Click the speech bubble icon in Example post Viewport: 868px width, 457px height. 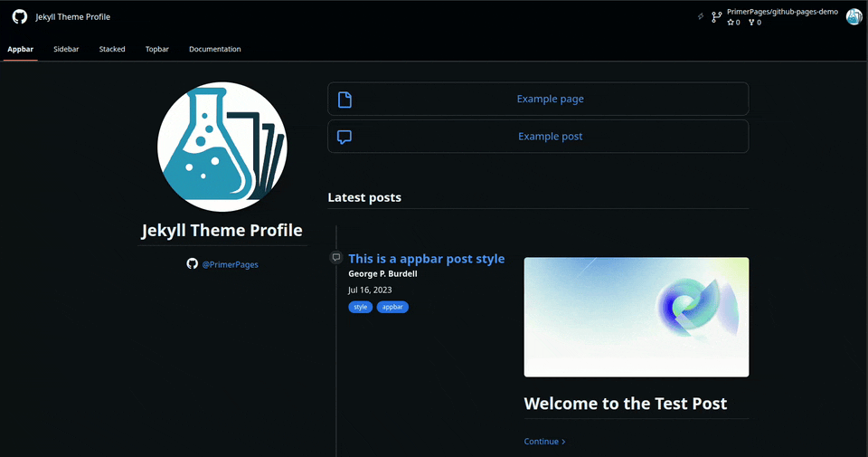click(x=344, y=137)
